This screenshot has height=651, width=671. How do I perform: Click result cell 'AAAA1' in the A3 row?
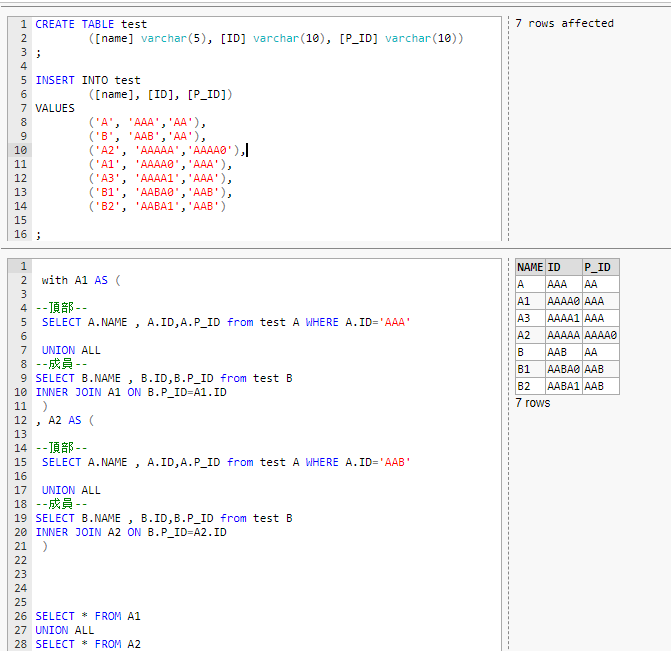pos(564,318)
